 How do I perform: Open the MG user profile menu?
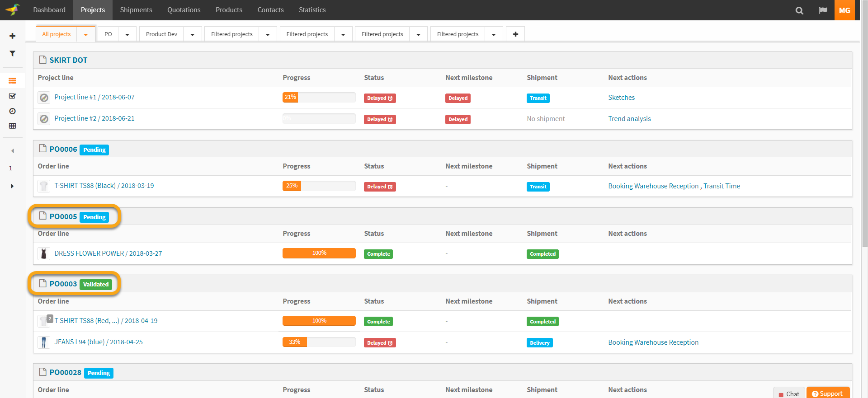coord(844,10)
